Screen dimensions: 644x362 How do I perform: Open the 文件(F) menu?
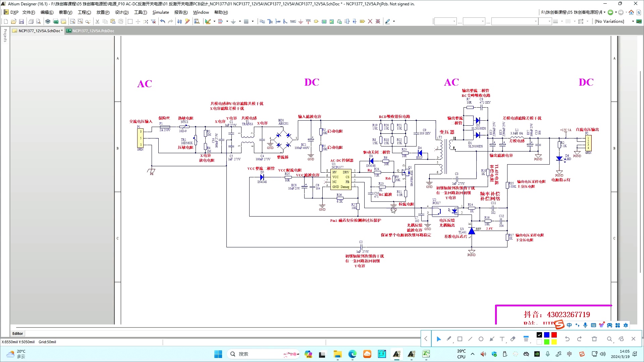[x=29, y=12]
